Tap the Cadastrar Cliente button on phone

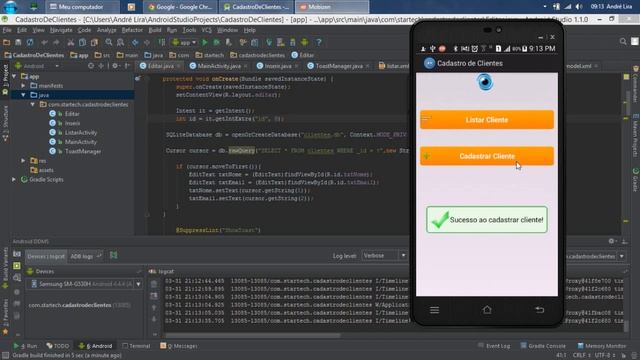487,156
